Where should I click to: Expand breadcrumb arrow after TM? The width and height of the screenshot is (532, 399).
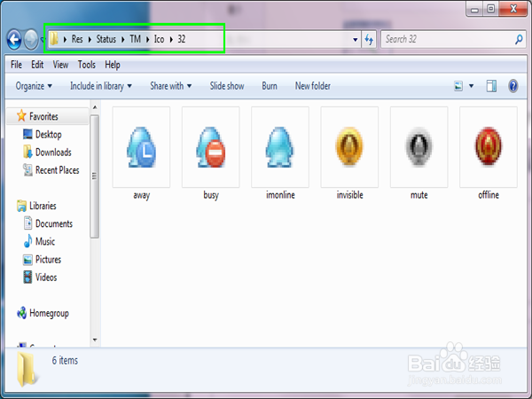click(147, 39)
